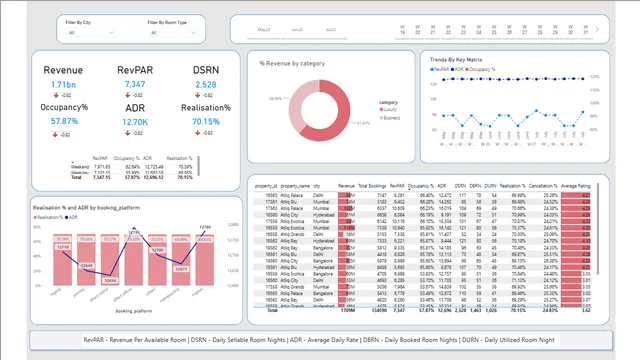
Task: Open the Filter By Room Type dropdown
Action: pyautogui.click(x=173, y=33)
